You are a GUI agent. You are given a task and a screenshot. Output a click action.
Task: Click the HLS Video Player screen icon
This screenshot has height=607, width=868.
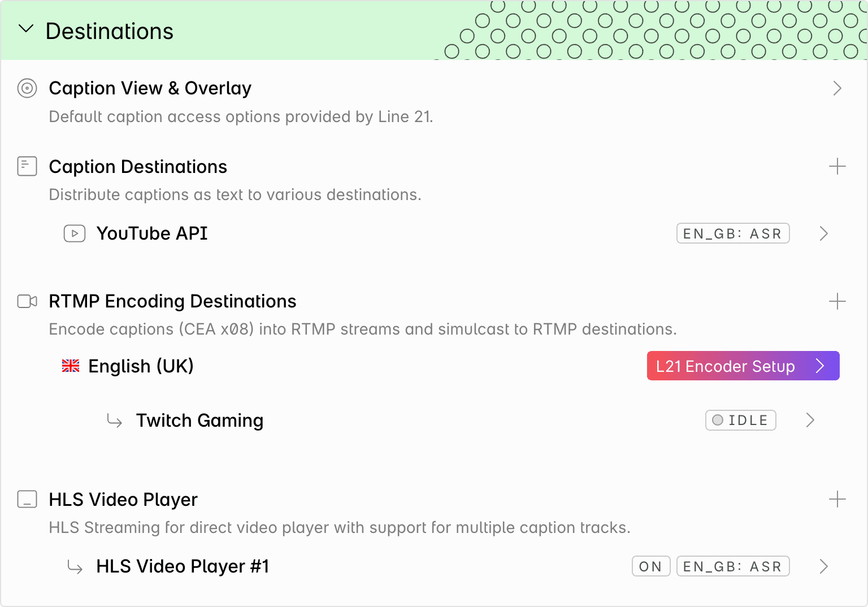click(27, 500)
